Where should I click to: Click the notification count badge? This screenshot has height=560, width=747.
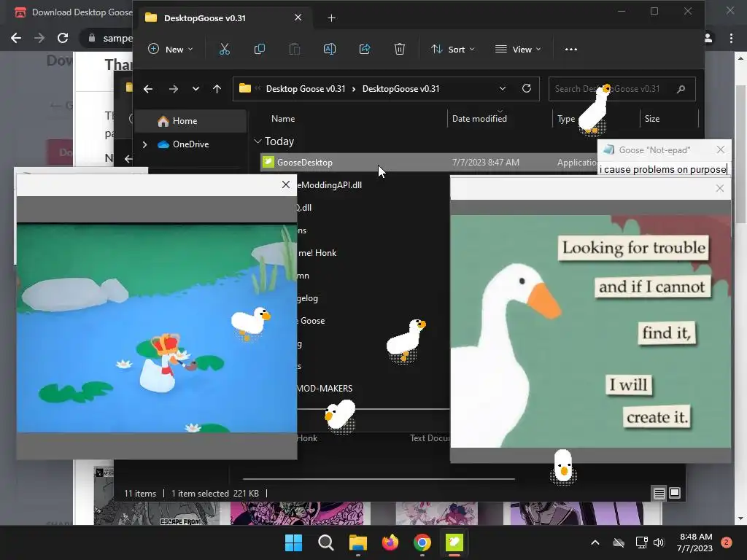click(726, 542)
